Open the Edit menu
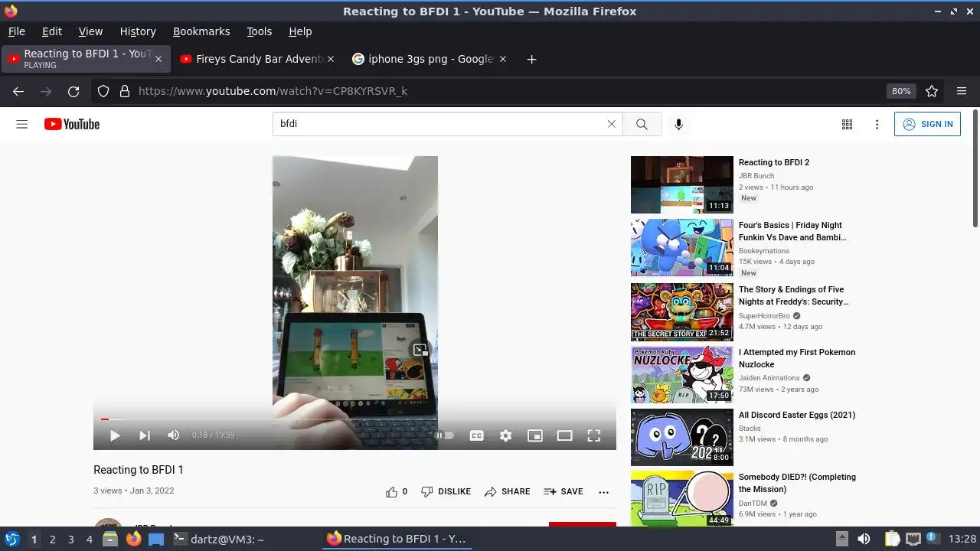The width and height of the screenshot is (980, 551). tap(52, 31)
